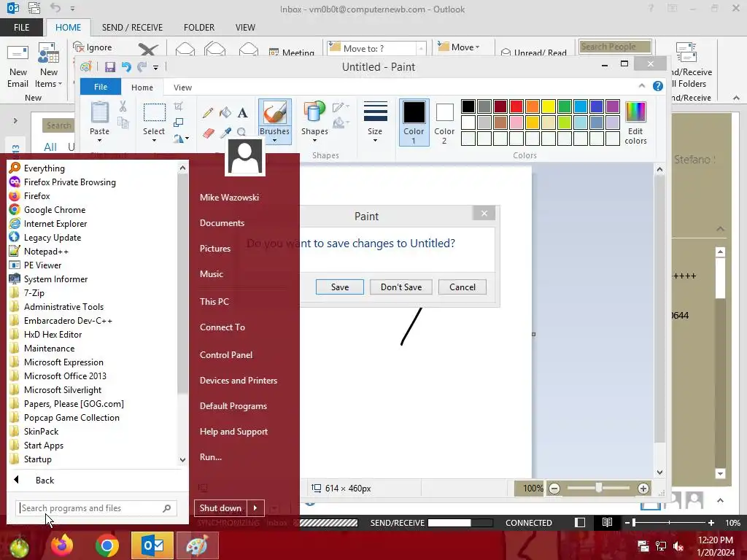
Task: Select the Color 1 box
Action: [x=414, y=122]
